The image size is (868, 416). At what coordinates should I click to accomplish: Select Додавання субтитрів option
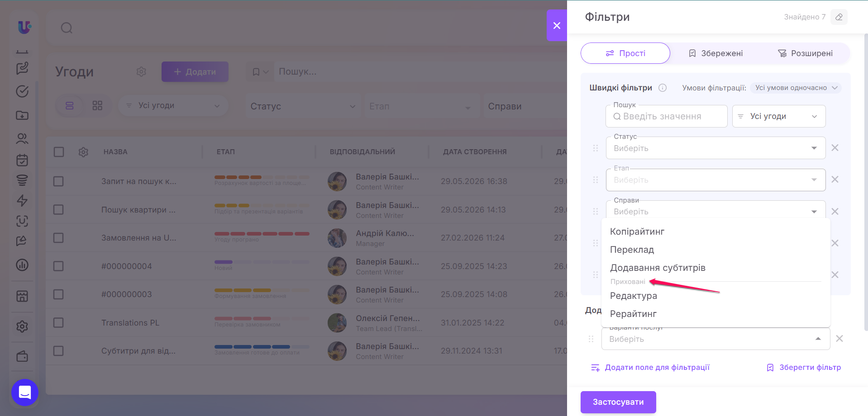click(x=715, y=268)
